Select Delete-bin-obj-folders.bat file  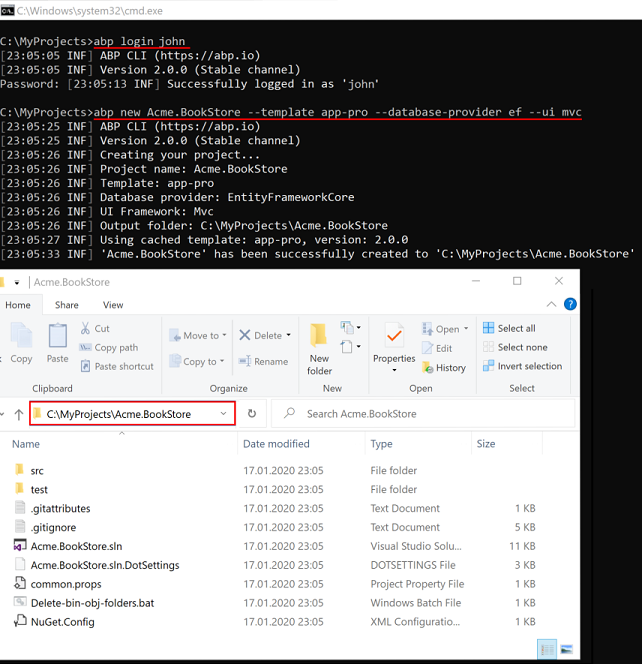[x=92, y=603]
